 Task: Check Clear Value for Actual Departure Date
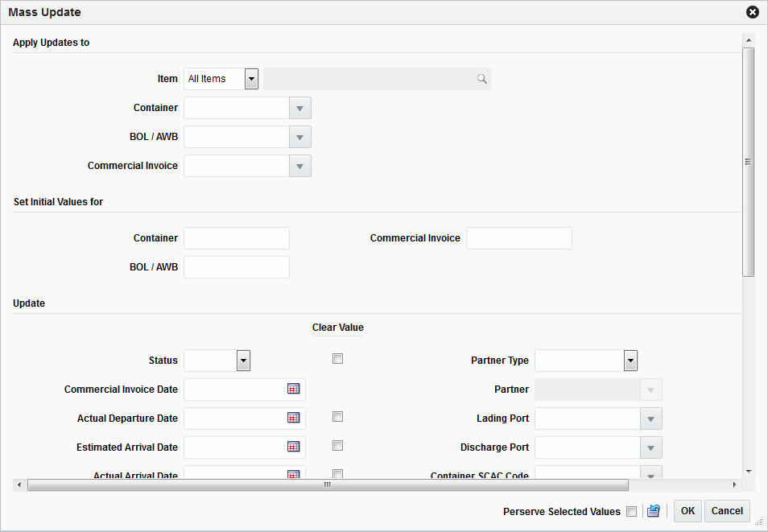(x=337, y=416)
